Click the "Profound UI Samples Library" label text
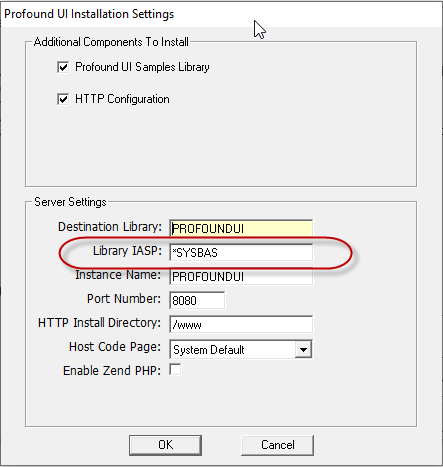This screenshot has height=467, width=443. tap(142, 67)
